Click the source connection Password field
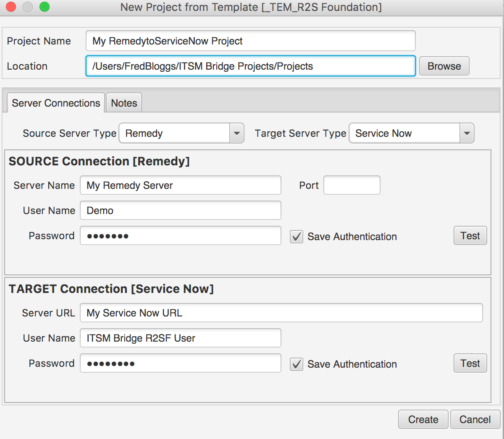 click(181, 235)
